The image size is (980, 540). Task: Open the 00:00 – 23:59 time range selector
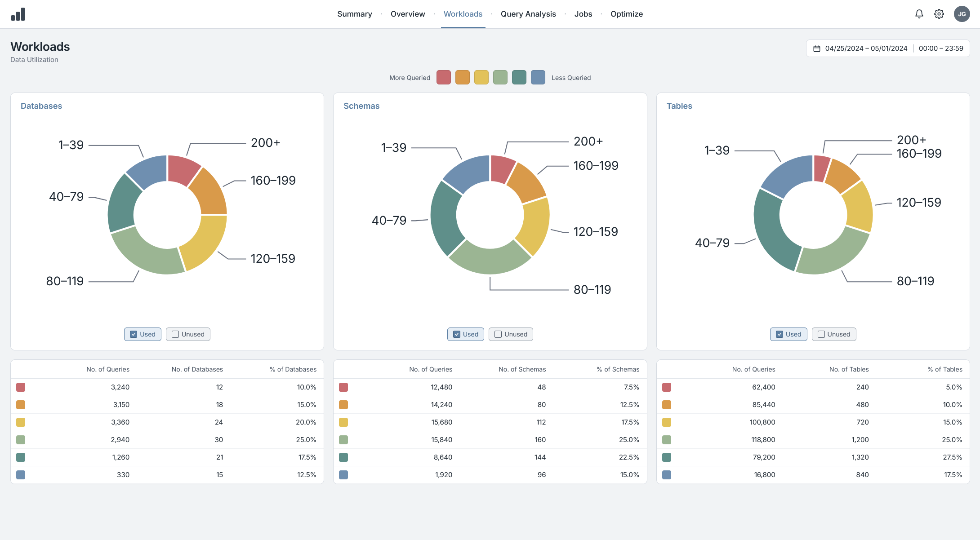pos(941,49)
